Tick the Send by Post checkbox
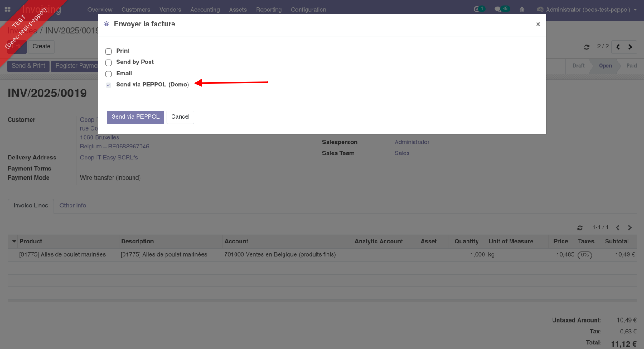 (108, 63)
